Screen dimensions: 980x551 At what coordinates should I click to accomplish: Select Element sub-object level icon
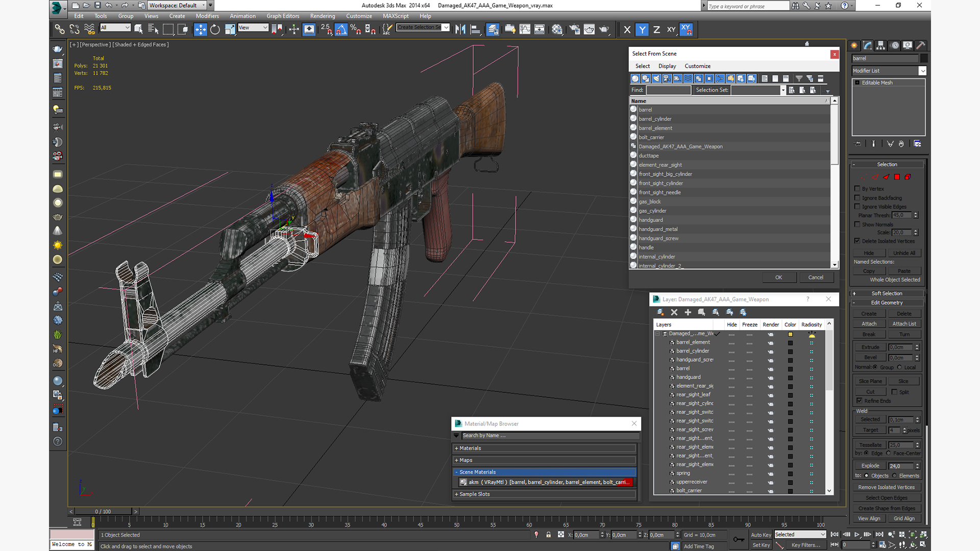click(x=908, y=177)
